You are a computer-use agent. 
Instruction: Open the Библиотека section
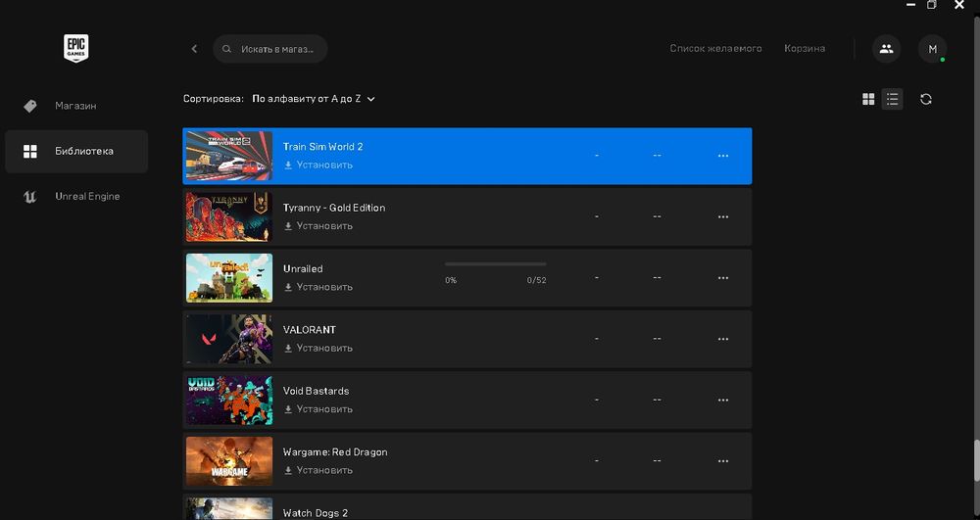76,151
